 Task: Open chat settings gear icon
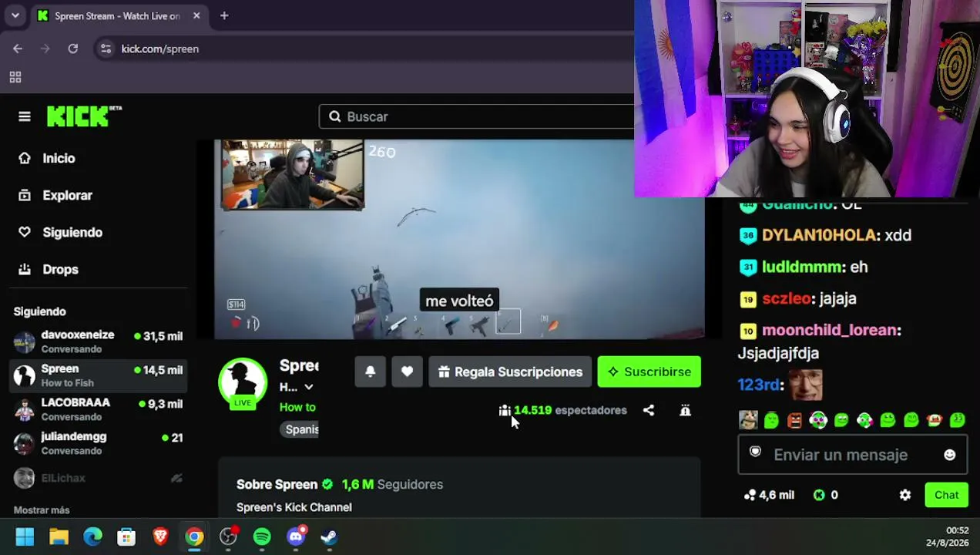[905, 495]
